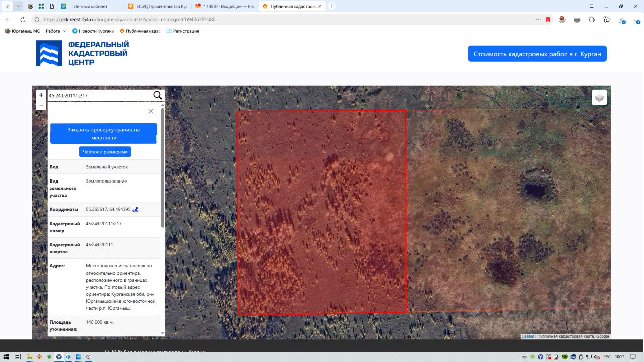Viewport: 644px width, 362px height.
Task: Select the Публичная кадастровая tab
Action: (292, 6)
